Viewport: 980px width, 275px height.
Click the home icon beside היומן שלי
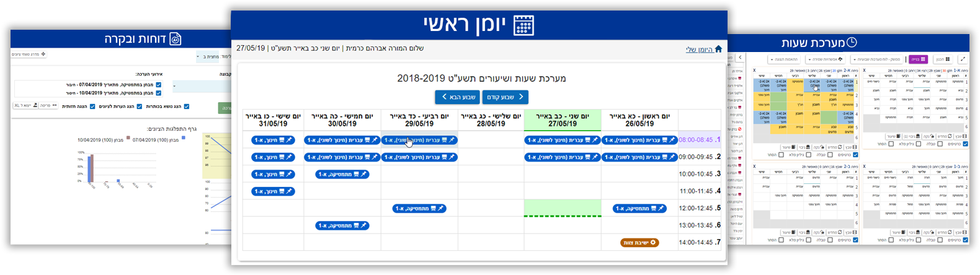(718, 49)
